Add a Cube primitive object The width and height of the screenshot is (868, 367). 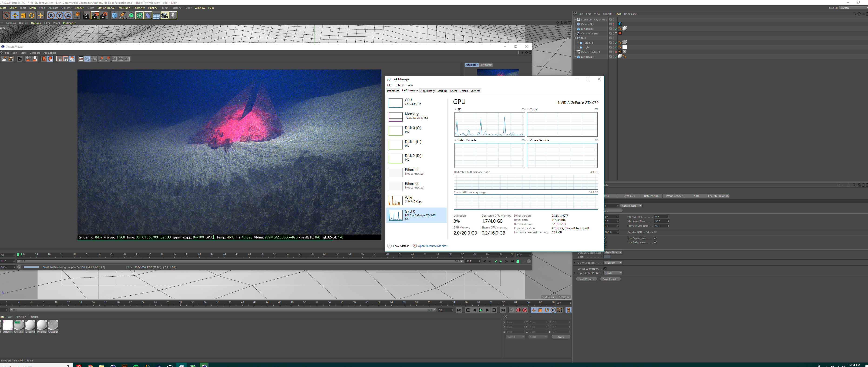pos(114,16)
